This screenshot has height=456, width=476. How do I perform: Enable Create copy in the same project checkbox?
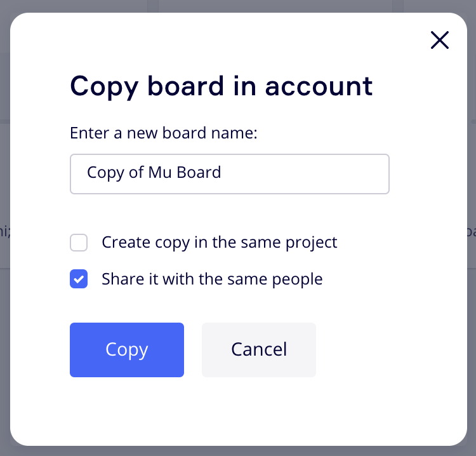(79, 243)
